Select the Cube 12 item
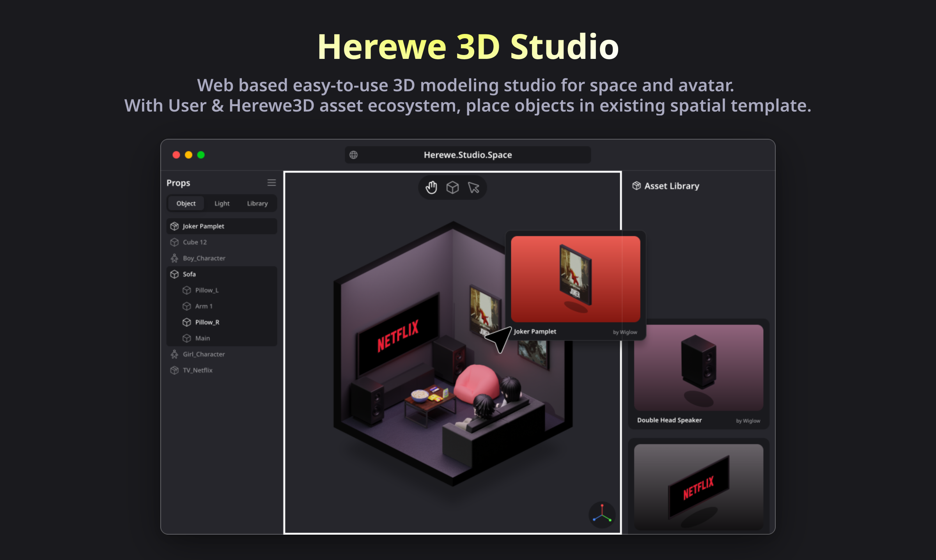 tap(195, 242)
